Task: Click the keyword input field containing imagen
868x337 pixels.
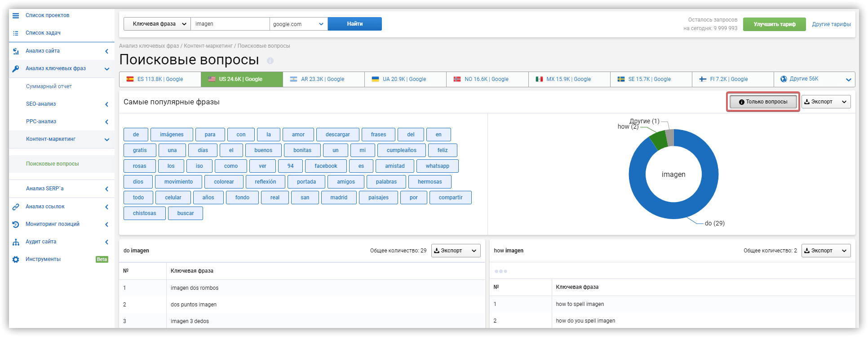Action: (230, 24)
